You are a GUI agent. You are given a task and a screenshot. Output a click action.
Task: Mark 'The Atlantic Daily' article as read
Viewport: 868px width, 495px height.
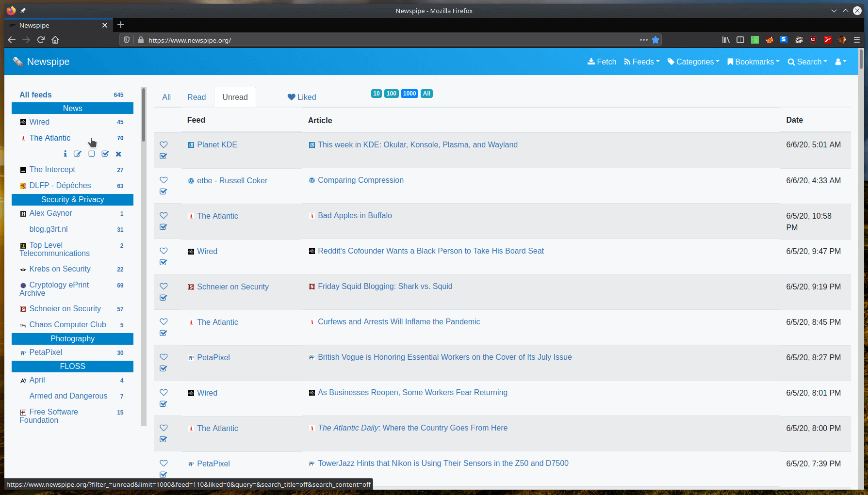point(164,439)
